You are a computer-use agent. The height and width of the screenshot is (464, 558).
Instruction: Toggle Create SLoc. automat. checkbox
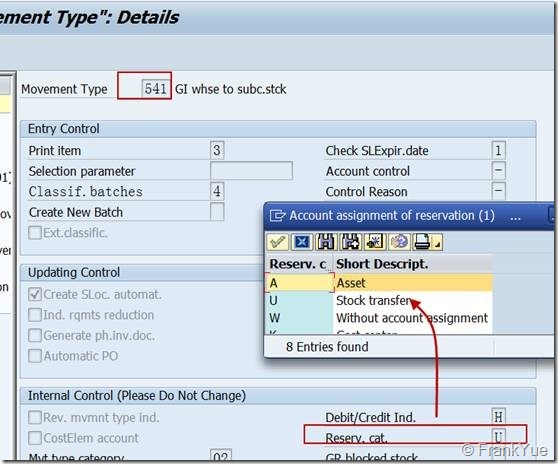[35, 295]
